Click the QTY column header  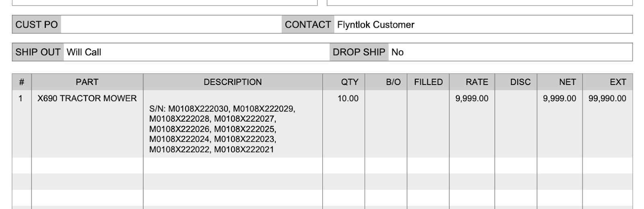click(x=344, y=82)
